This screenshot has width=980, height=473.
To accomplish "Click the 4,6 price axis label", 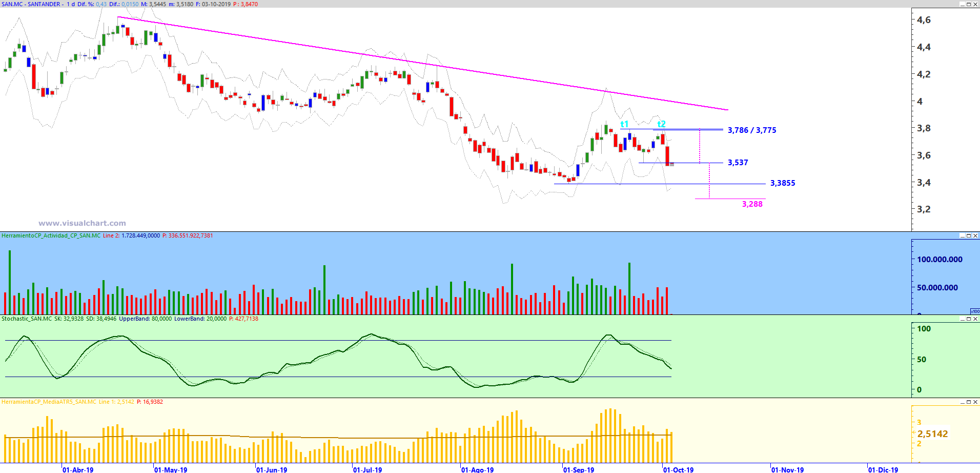I will (x=924, y=20).
